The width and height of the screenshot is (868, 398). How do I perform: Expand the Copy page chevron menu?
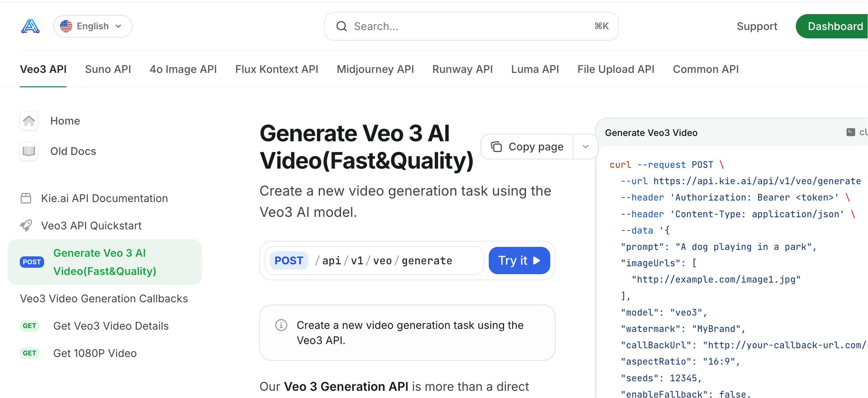(586, 147)
